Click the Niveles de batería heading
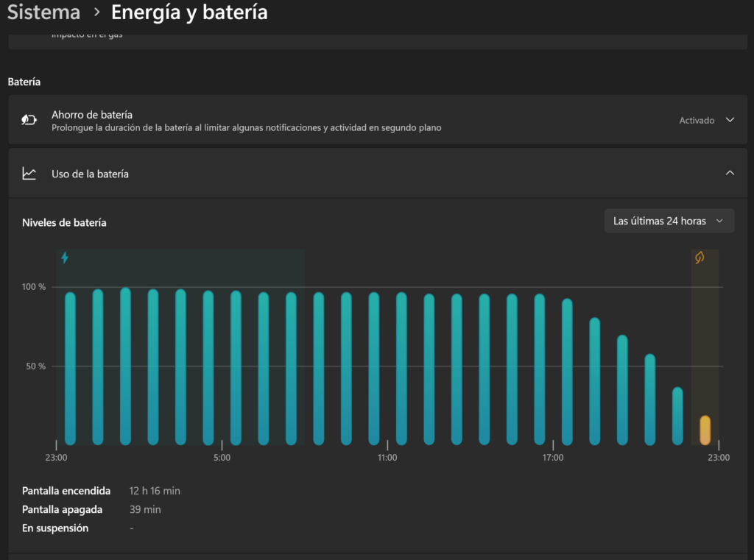The image size is (754, 560). 64,222
